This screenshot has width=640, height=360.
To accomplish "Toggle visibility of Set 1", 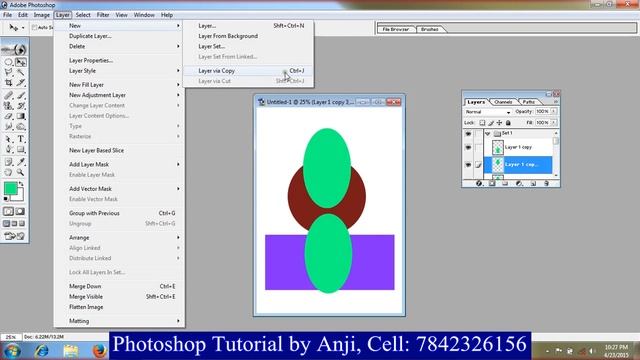I will click(x=468, y=133).
